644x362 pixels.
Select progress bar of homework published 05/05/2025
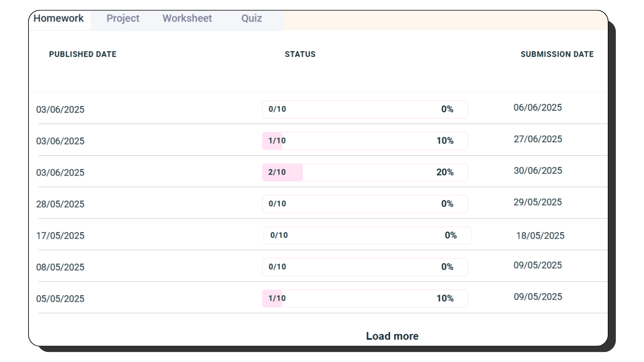[x=365, y=298]
